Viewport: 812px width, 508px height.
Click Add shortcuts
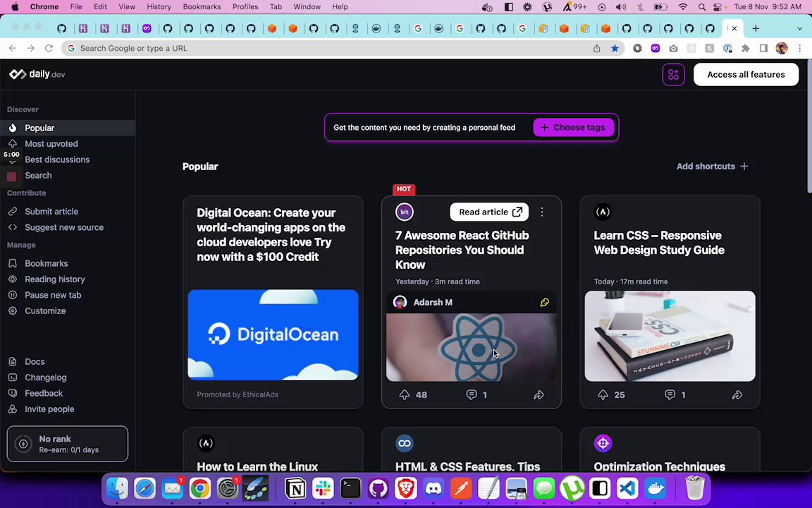pos(713,167)
